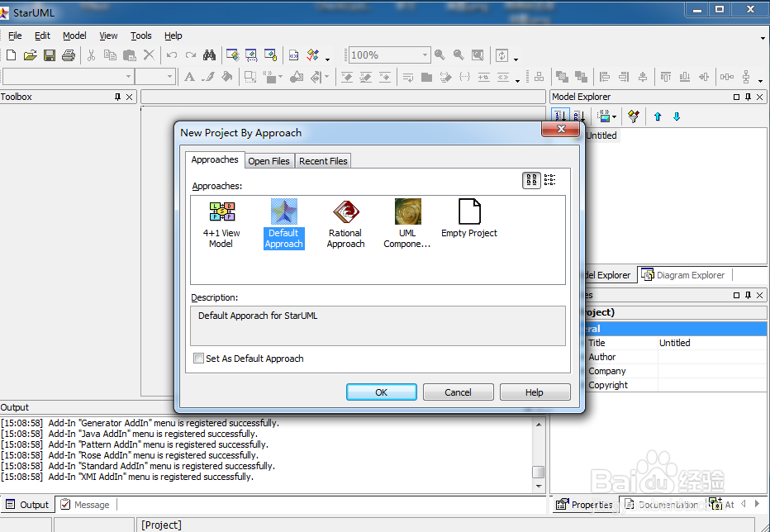Select the 4+1 View Model approach
770x532 pixels.
point(221,224)
